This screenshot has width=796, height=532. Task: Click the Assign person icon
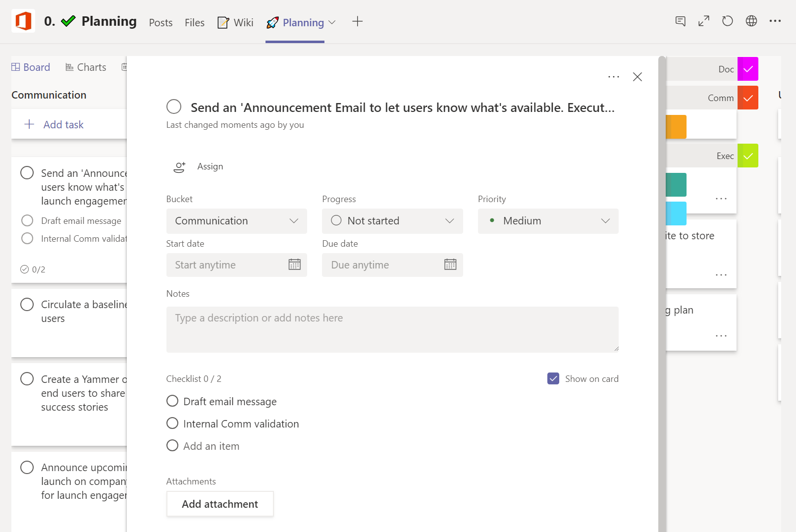coord(179,167)
